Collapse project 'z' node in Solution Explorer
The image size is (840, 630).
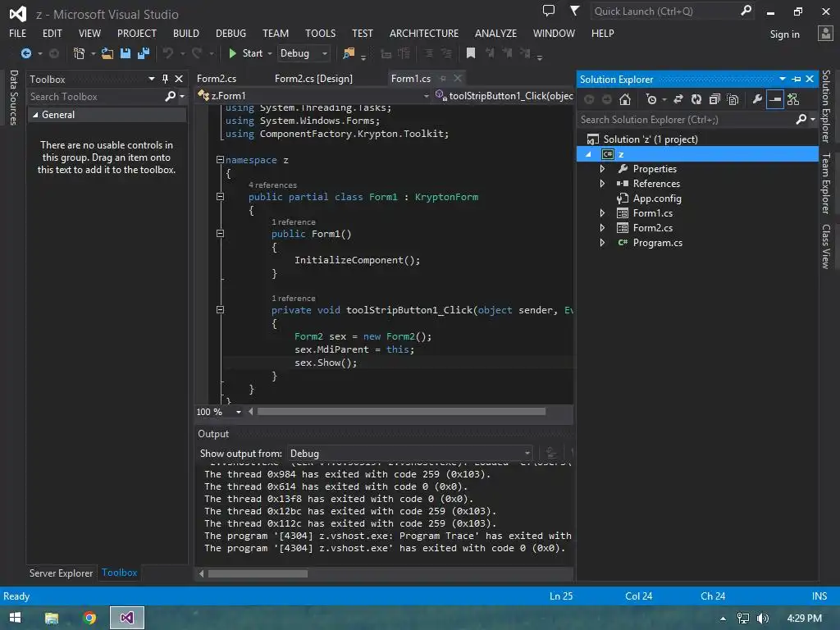[x=588, y=154]
